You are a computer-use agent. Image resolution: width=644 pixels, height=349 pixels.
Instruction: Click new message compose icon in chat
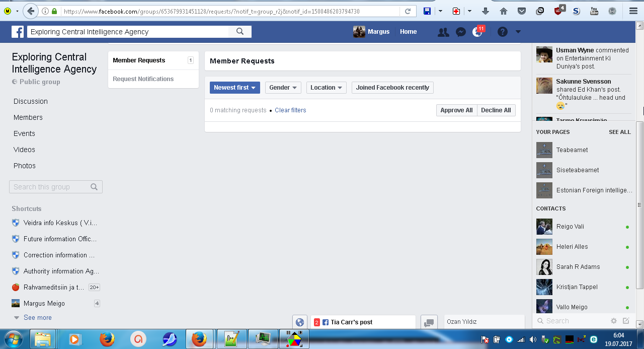[626, 321]
